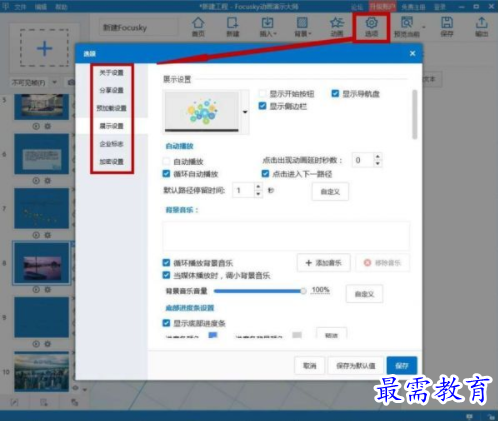The height and width of the screenshot is (421, 498).
Task: Click play icon under frame 9
Action: click(x=36, y=344)
